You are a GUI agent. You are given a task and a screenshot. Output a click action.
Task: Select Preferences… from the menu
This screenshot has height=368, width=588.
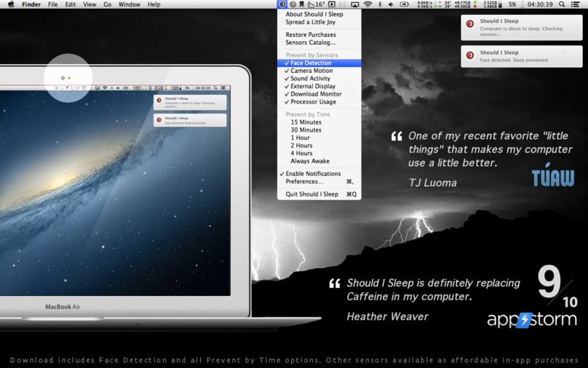[304, 181]
